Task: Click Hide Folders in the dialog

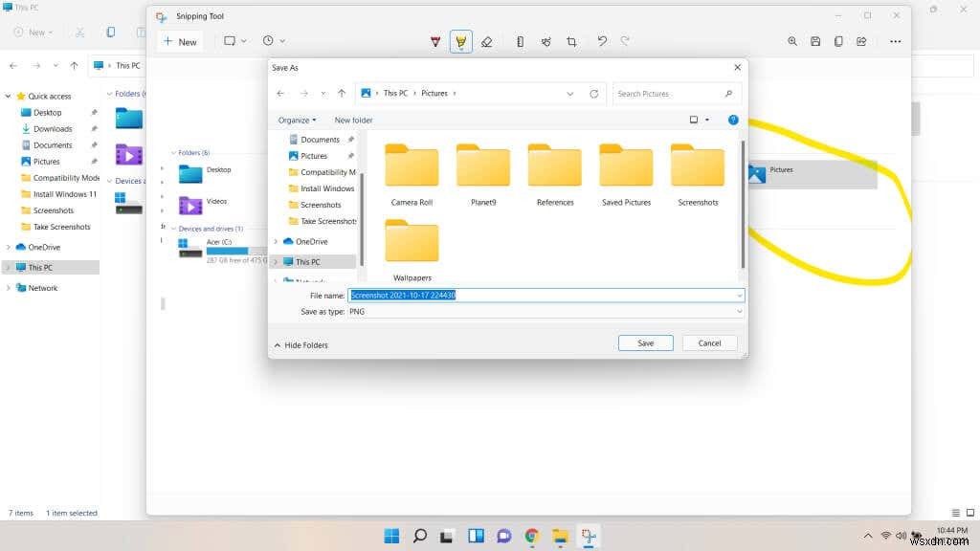Action: pyautogui.click(x=301, y=344)
